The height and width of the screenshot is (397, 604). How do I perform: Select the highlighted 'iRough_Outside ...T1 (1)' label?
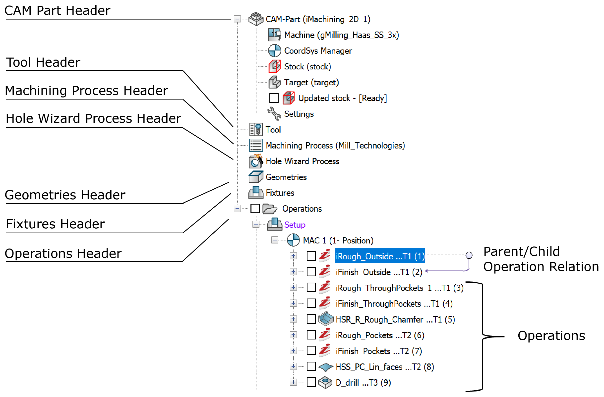(380, 256)
